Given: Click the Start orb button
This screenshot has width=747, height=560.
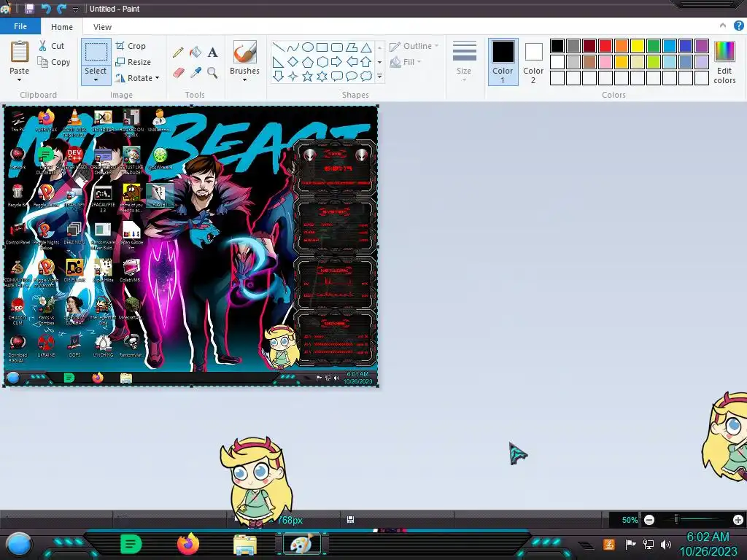Looking at the screenshot, I should click(18, 544).
